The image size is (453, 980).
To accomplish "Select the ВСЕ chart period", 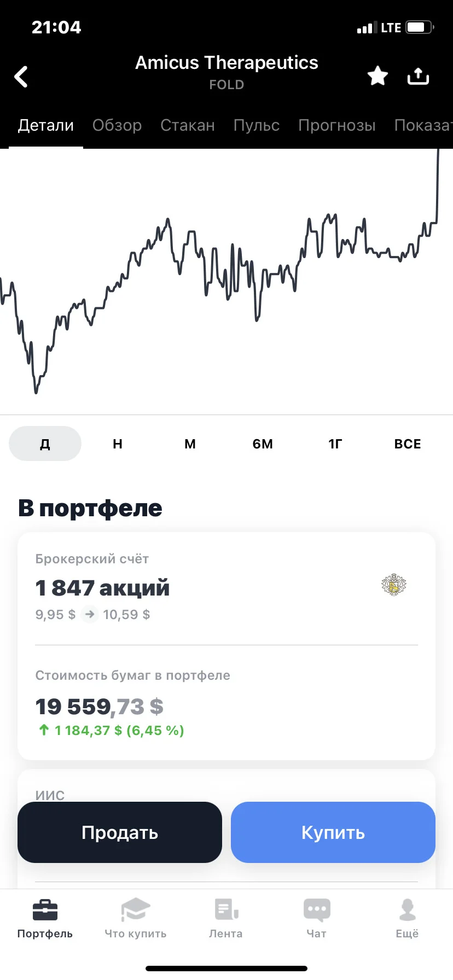I will (408, 444).
